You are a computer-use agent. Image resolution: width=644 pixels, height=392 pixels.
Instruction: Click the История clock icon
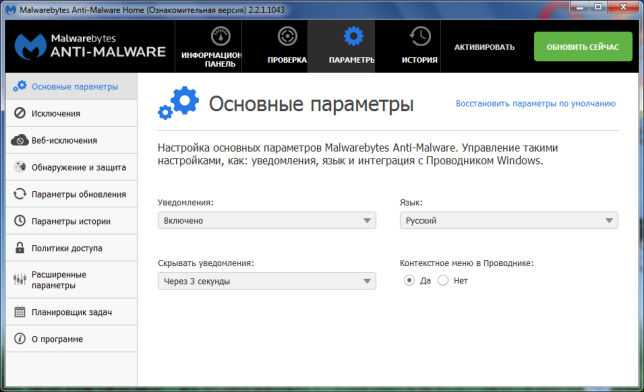click(x=420, y=36)
